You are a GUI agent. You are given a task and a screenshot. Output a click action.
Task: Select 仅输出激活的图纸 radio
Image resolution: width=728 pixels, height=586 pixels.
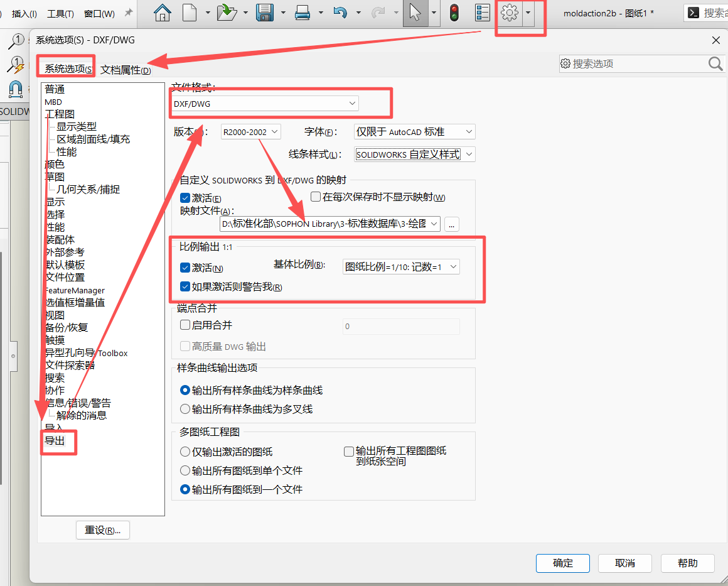coord(185,452)
